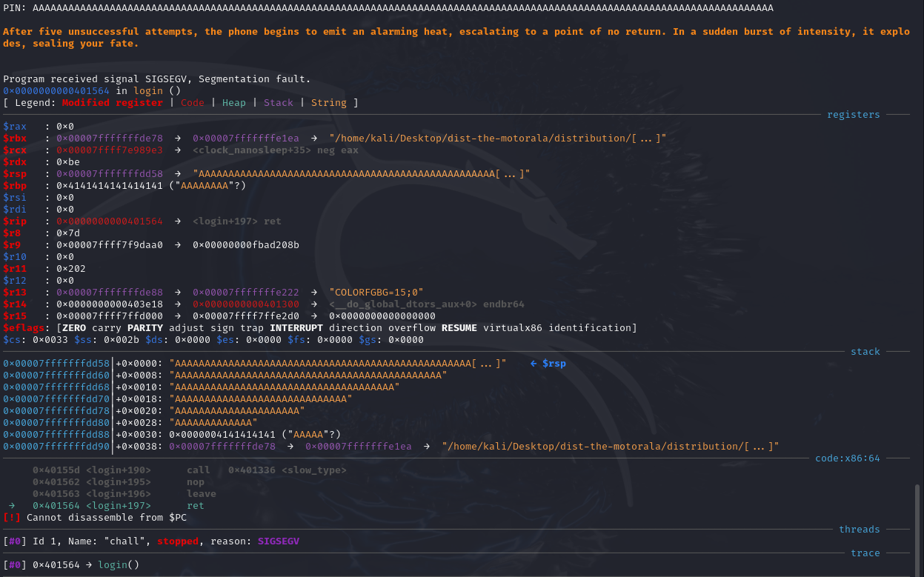924x577 pixels.
Task: Select the $rax register name
Action: (15, 127)
